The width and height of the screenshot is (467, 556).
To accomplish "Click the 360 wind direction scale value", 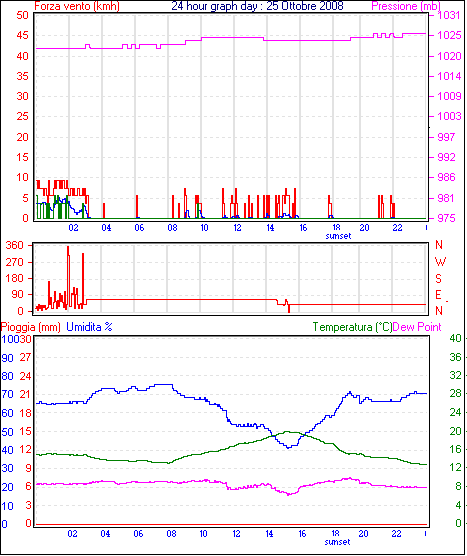I will (15, 245).
